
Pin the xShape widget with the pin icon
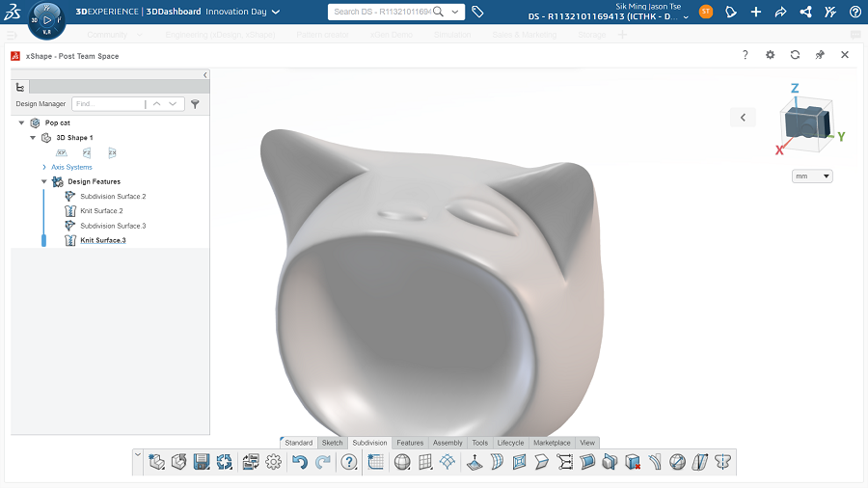pos(820,55)
